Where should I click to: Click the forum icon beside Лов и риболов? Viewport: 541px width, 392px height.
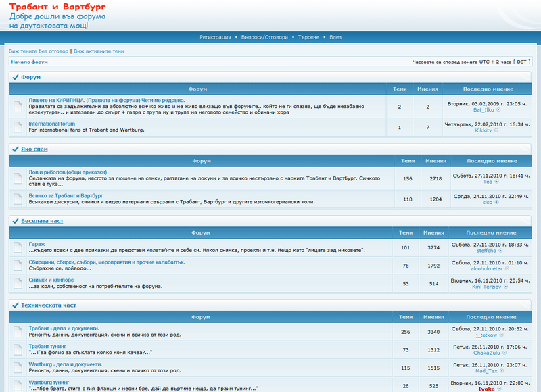[x=18, y=178]
